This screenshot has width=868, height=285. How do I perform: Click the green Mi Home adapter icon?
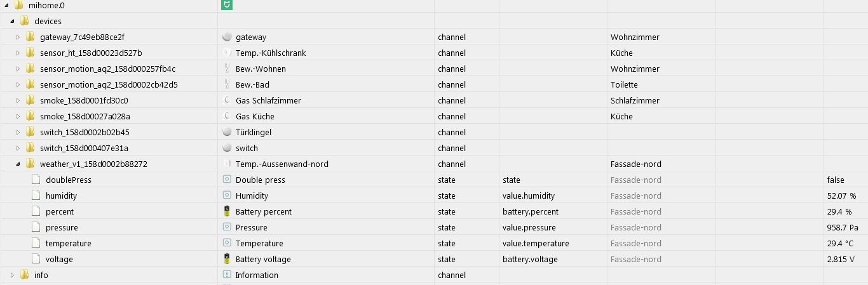coord(227,5)
